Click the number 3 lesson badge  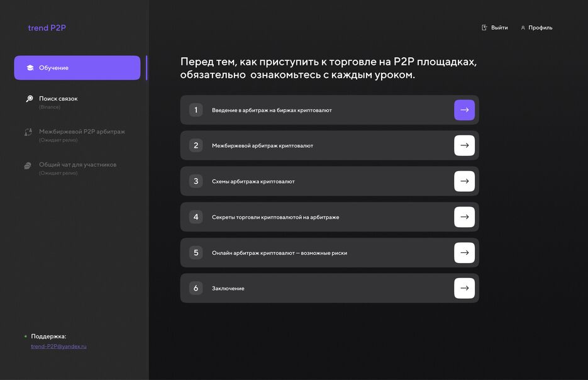coord(196,181)
